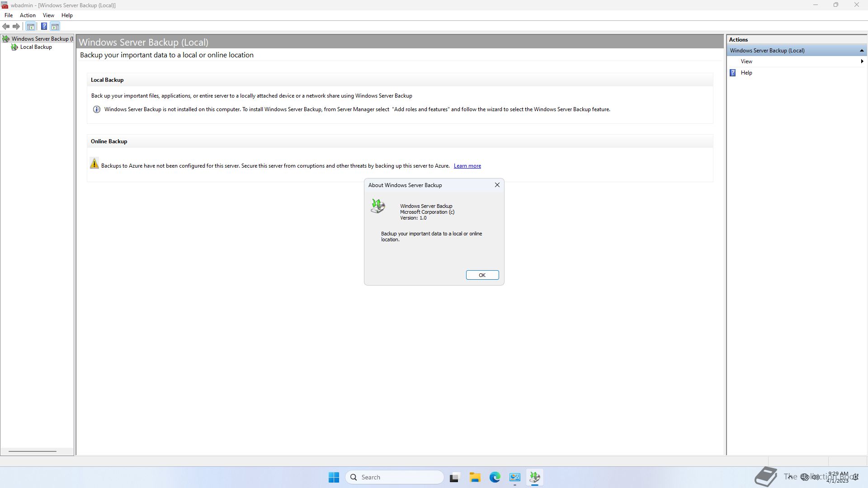Open the View menu
This screenshot has height=488, width=868.
coord(48,15)
